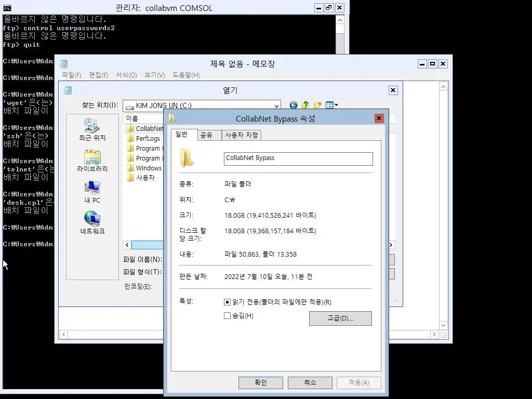Click Notepad vertical scroll up arrow
Viewport: 532px width, 399px height.
(443, 87)
